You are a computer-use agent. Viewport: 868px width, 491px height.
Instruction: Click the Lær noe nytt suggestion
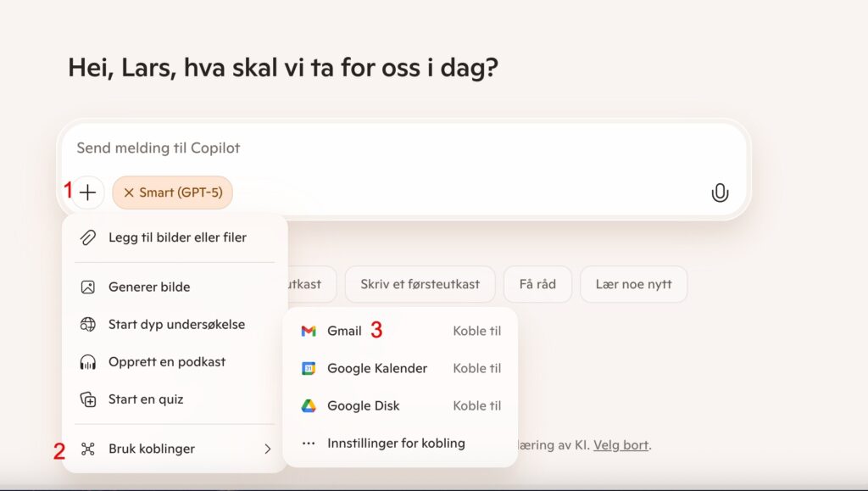[x=633, y=284]
